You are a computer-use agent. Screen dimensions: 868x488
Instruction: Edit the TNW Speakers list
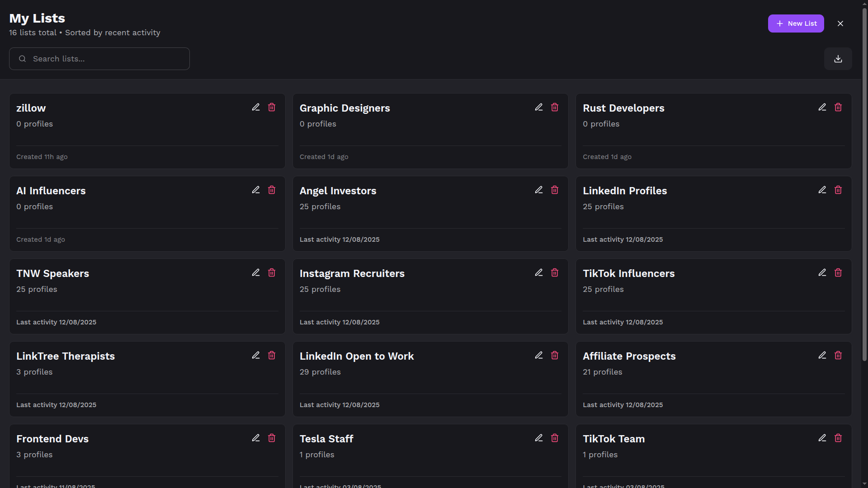click(x=256, y=272)
